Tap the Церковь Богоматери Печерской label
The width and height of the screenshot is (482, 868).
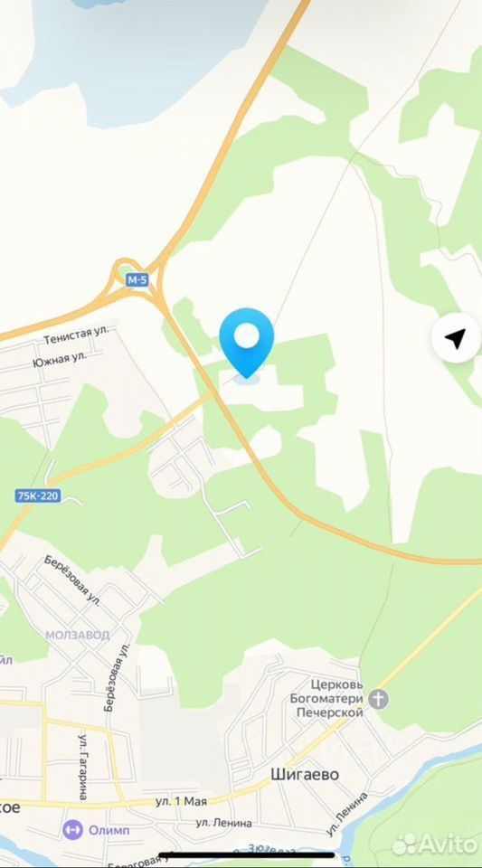(x=327, y=699)
